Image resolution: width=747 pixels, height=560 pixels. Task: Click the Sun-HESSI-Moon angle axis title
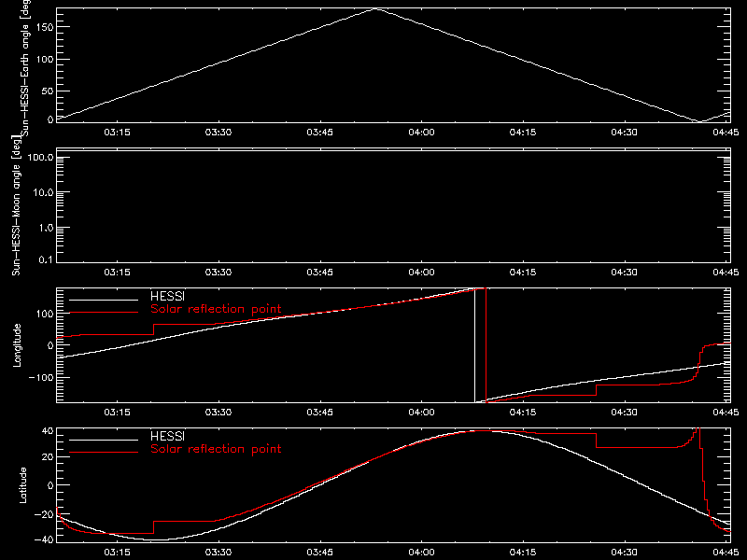(x=16, y=204)
